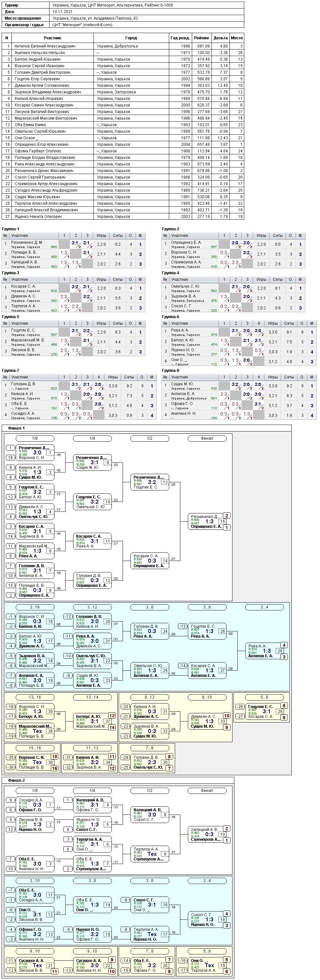320x980 pixels.
Task: Click 'Сокол С. Г.' row in Группа-4
Action: point(233,308)
